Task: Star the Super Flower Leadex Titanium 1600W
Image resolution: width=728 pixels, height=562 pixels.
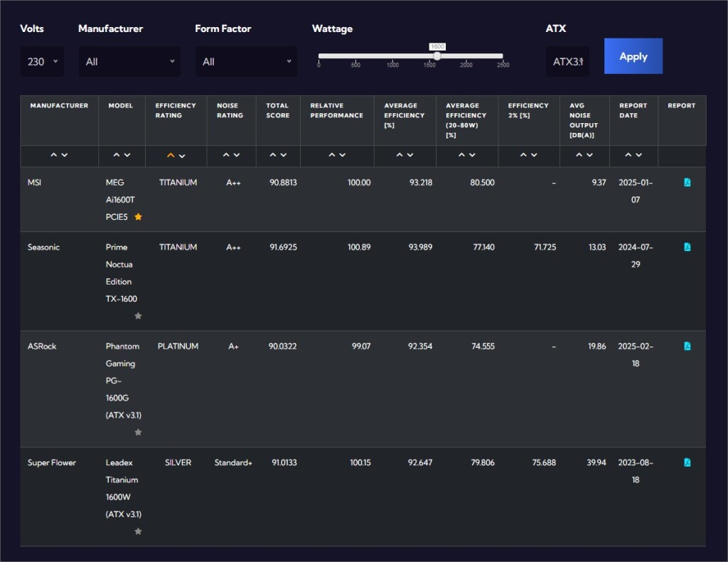Action: (x=138, y=531)
